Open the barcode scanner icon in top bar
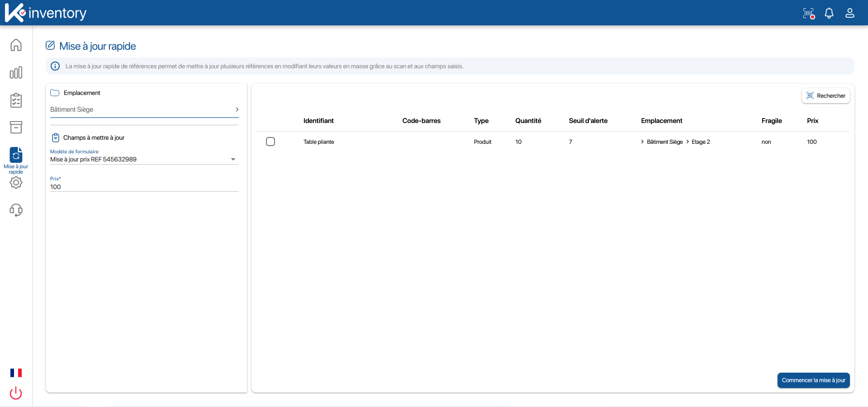Screen dimensions: 868x407 (x=808, y=13)
